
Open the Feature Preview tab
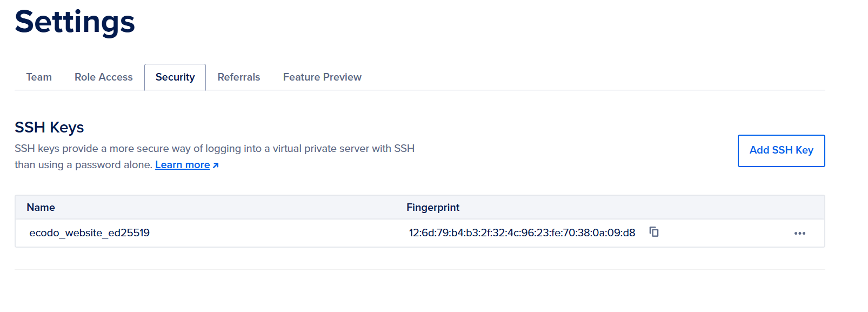[322, 77]
